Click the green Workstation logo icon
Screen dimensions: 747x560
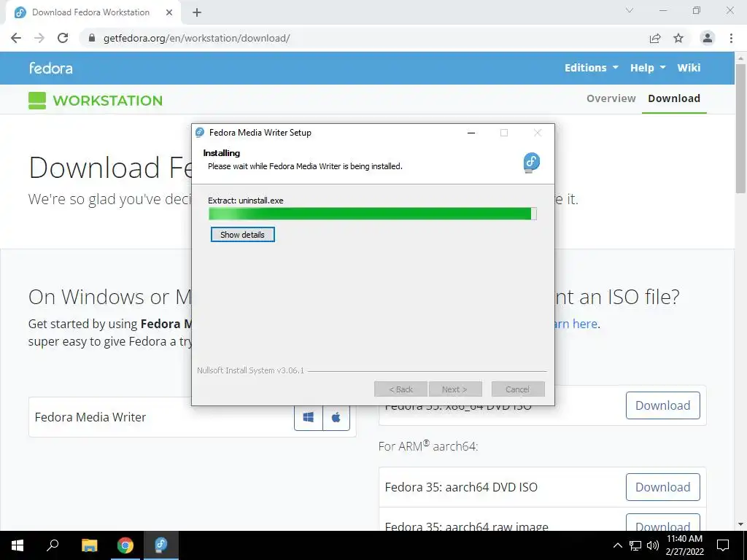pyautogui.click(x=37, y=101)
